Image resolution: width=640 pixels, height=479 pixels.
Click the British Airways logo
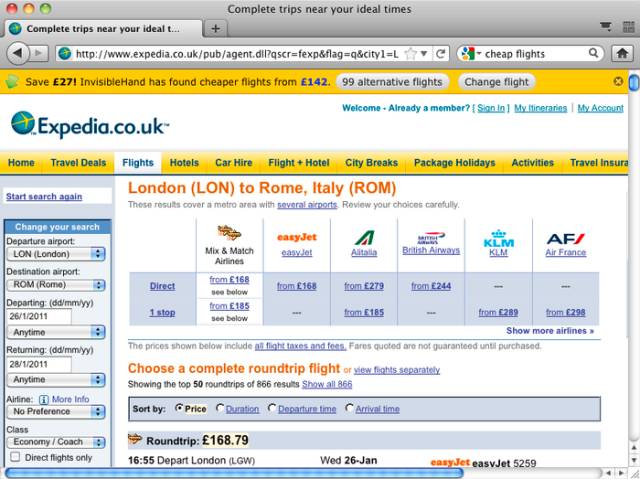(431, 238)
